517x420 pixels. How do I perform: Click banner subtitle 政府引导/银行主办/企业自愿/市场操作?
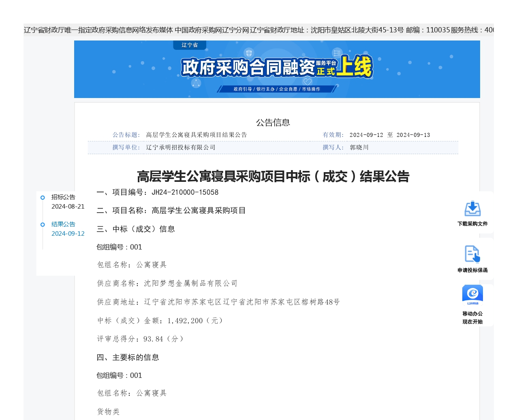[x=277, y=89]
